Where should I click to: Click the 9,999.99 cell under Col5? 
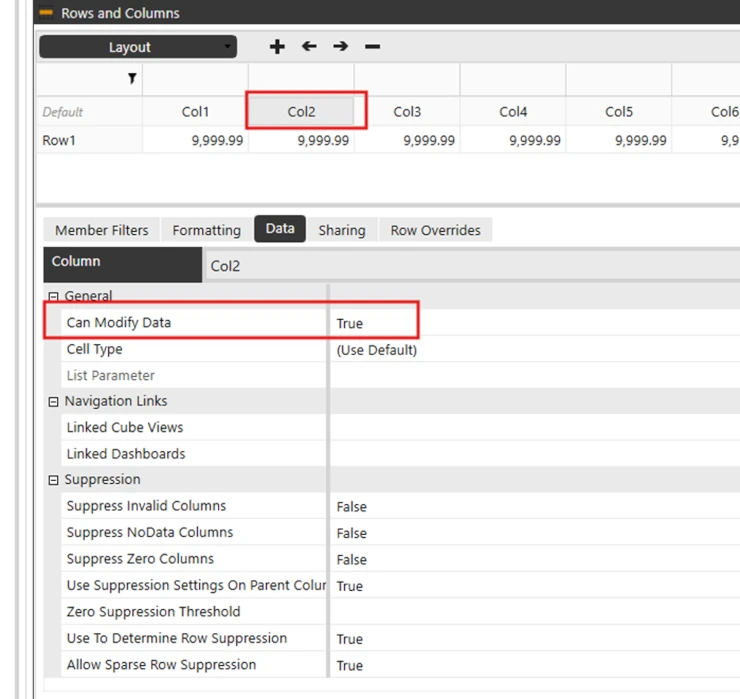click(x=619, y=140)
